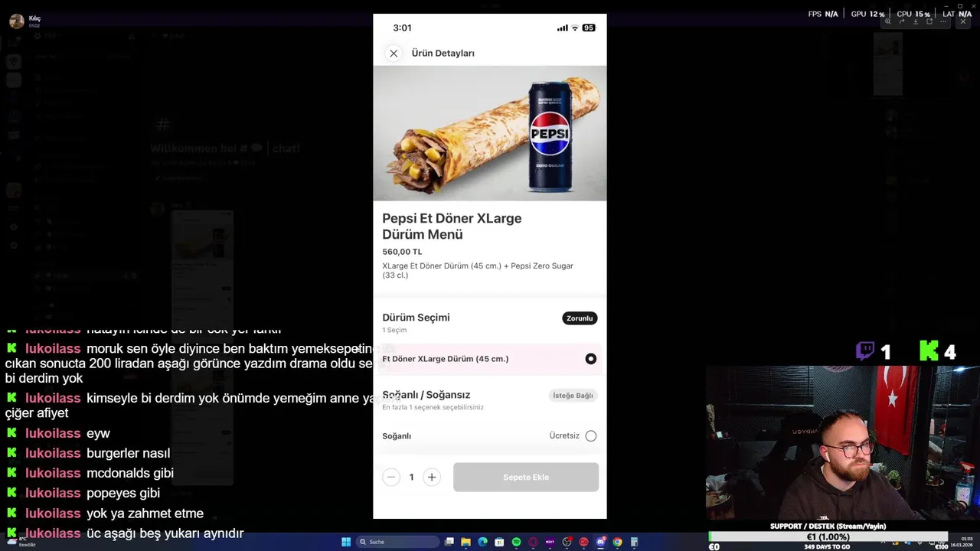Click the İsteğe Bağlı badge
Viewport: 980px width, 551px height.
point(573,396)
